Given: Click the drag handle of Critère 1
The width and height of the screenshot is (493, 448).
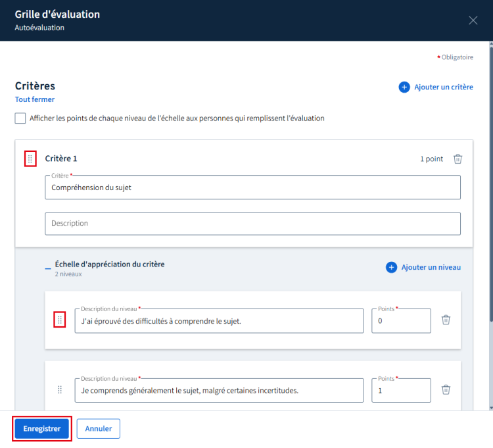Looking at the screenshot, I should point(30,159).
